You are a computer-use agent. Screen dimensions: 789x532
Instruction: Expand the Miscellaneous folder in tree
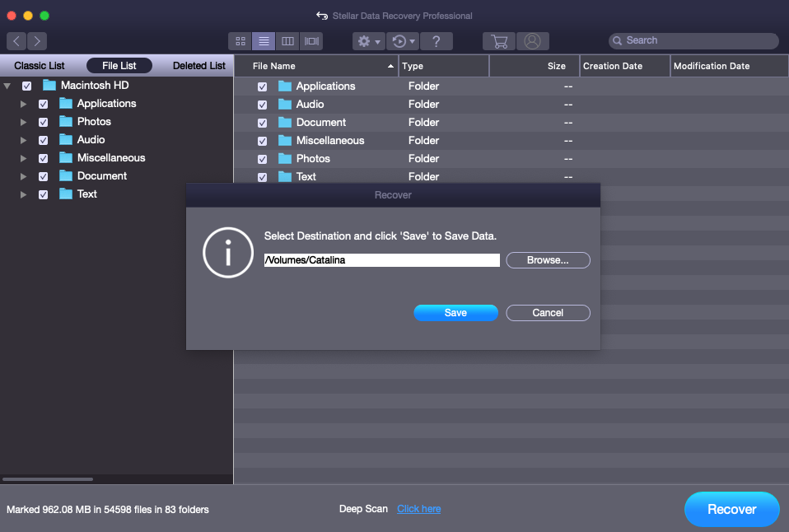pos(23,159)
